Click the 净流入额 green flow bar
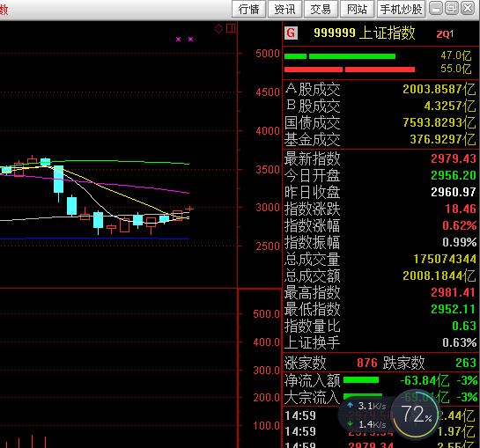 (x=361, y=380)
